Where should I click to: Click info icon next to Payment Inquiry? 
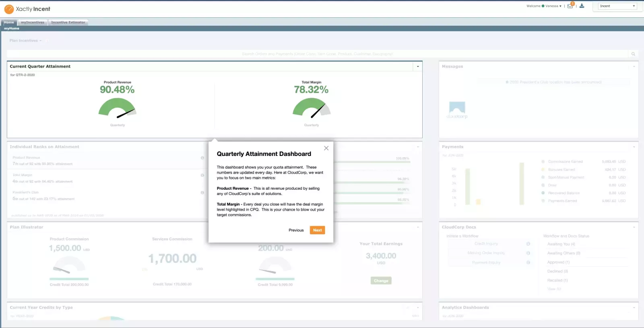pyautogui.click(x=528, y=262)
